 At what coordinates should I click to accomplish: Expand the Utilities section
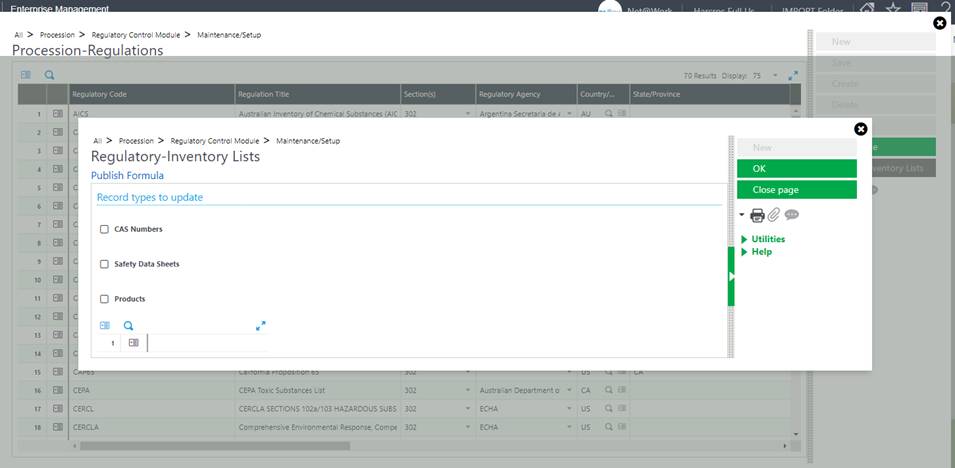pyautogui.click(x=767, y=239)
